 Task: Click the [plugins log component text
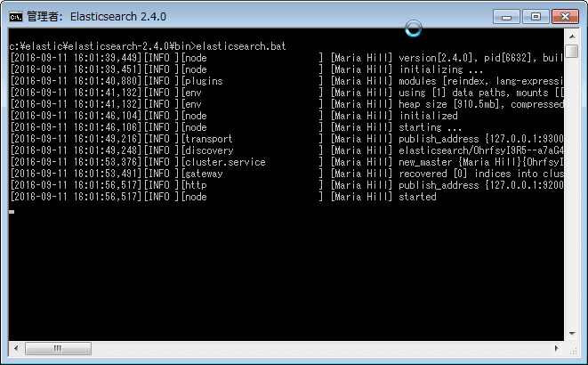tap(202, 81)
